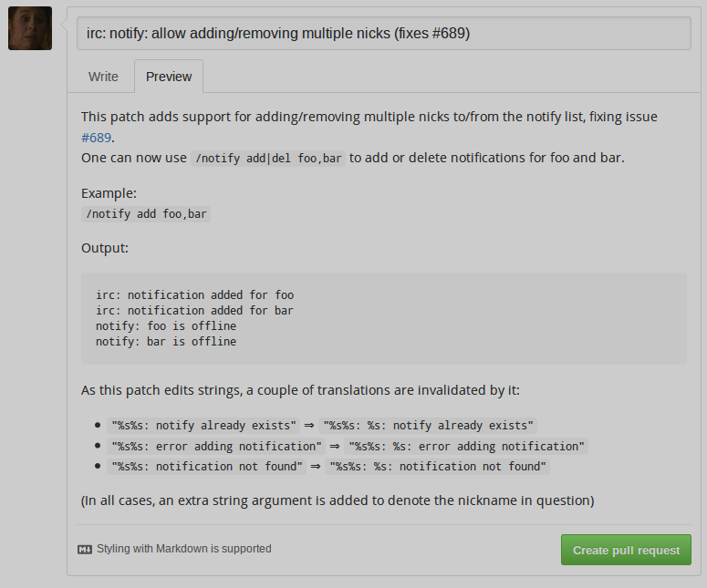Click the original "%s%s: notify already exists" string

(203, 425)
